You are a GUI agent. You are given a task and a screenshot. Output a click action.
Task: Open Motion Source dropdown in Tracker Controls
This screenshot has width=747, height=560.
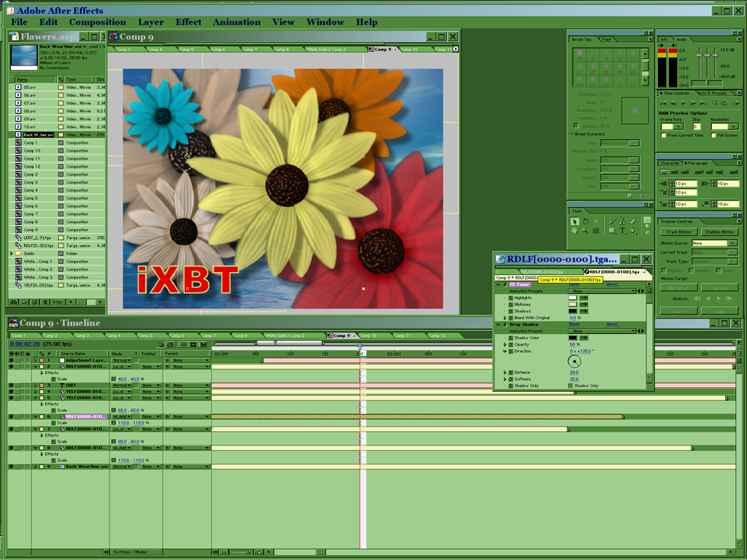pyautogui.click(x=715, y=243)
